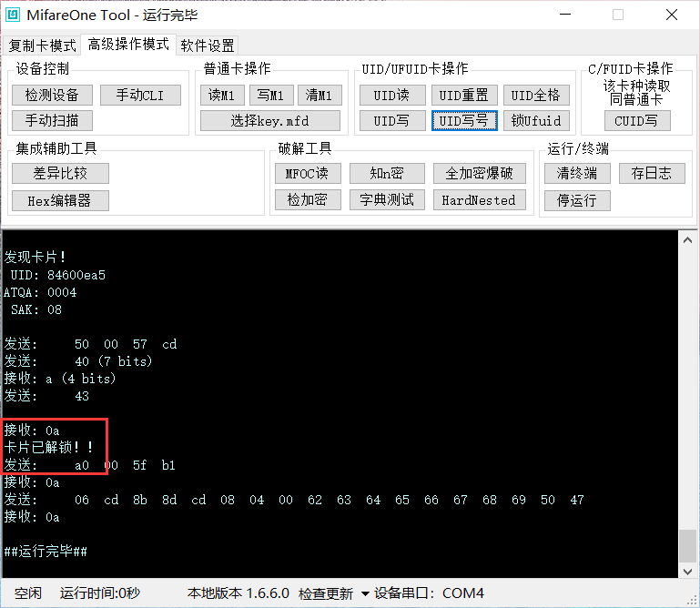Click the 发现卡片! terminal line
The image size is (700, 608).
pyautogui.click(x=36, y=258)
